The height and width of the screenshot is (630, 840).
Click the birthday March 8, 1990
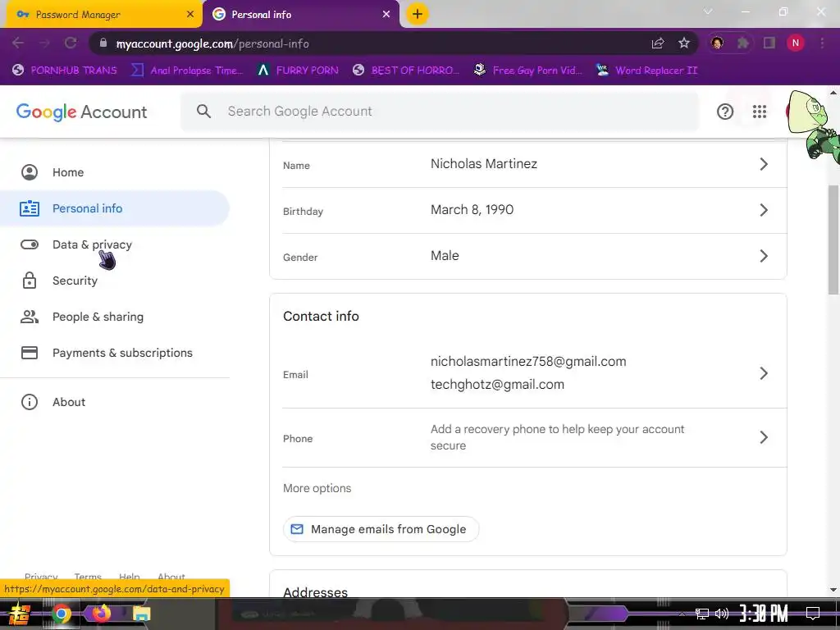[x=472, y=210]
